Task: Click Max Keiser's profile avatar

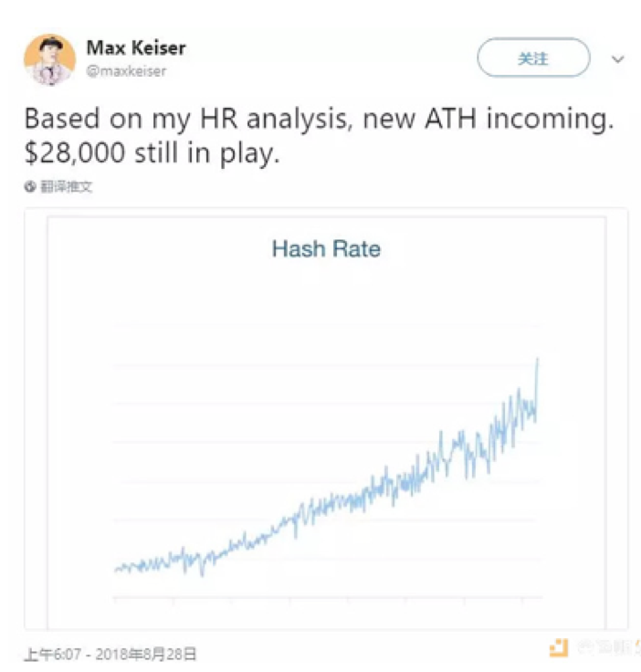Action: 49,60
